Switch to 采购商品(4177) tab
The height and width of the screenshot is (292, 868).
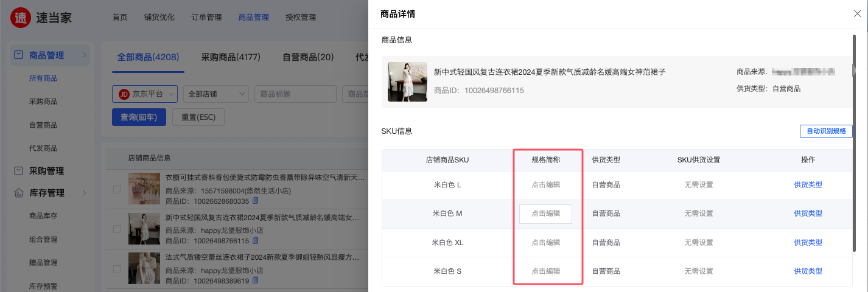pos(231,57)
